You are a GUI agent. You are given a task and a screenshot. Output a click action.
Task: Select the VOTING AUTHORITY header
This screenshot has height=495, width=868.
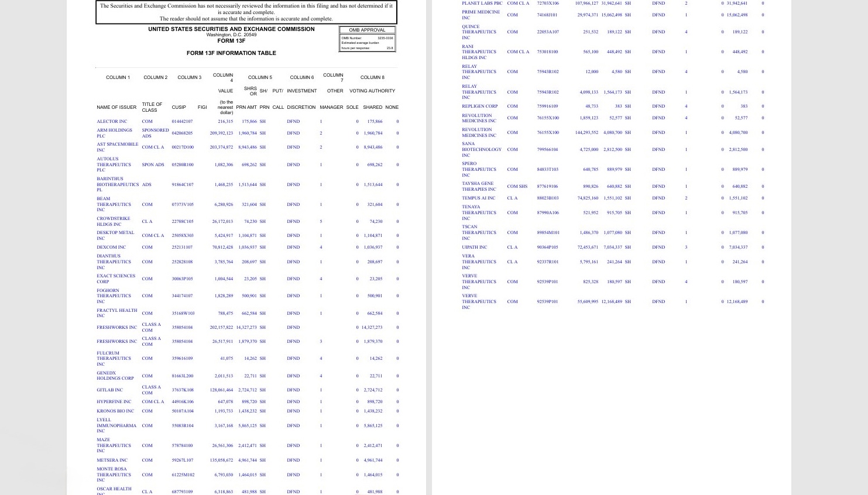pos(372,91)
